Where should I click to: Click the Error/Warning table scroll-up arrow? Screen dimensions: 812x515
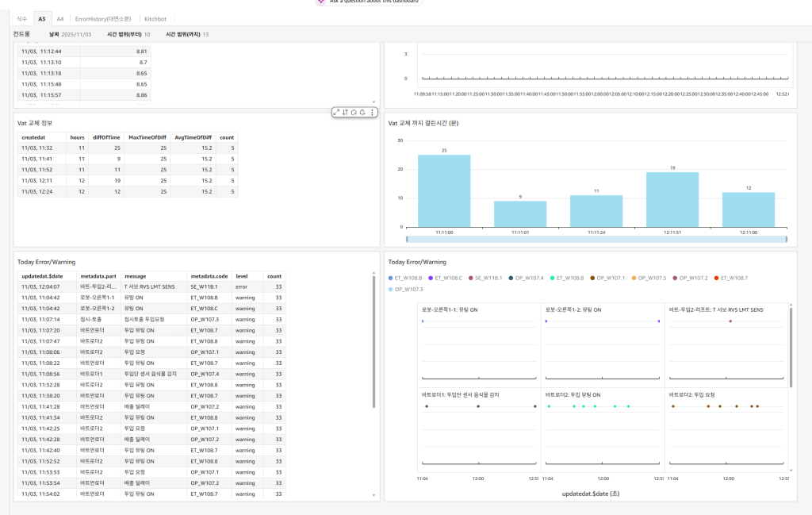[373, 274]
